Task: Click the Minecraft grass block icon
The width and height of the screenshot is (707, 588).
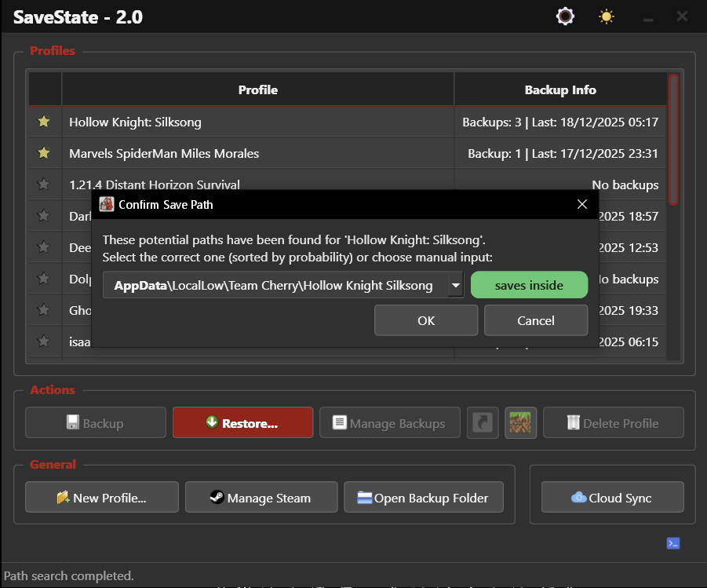Action: click(x=521, y=423)
